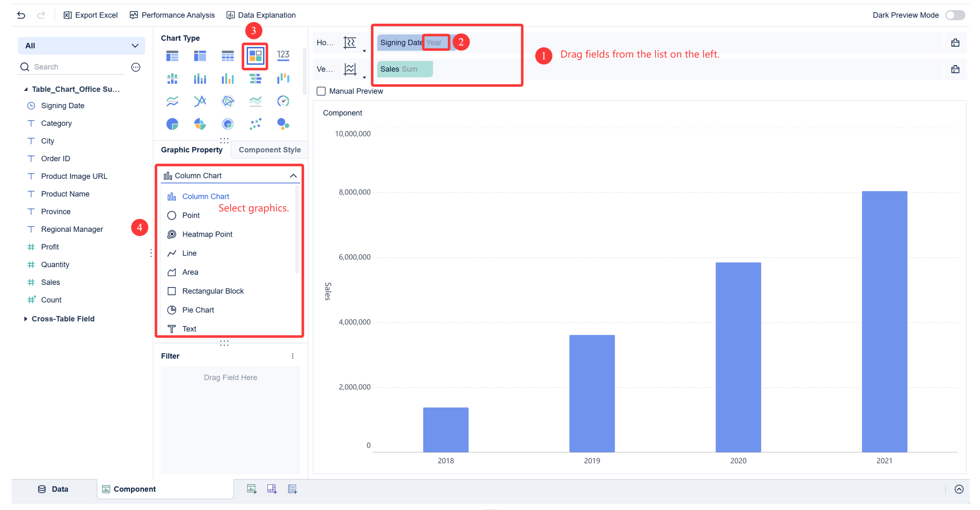Collapse the Column Chart graphics dropdown
This screenshot has width=980, height=510.
(x=293, y=176)
